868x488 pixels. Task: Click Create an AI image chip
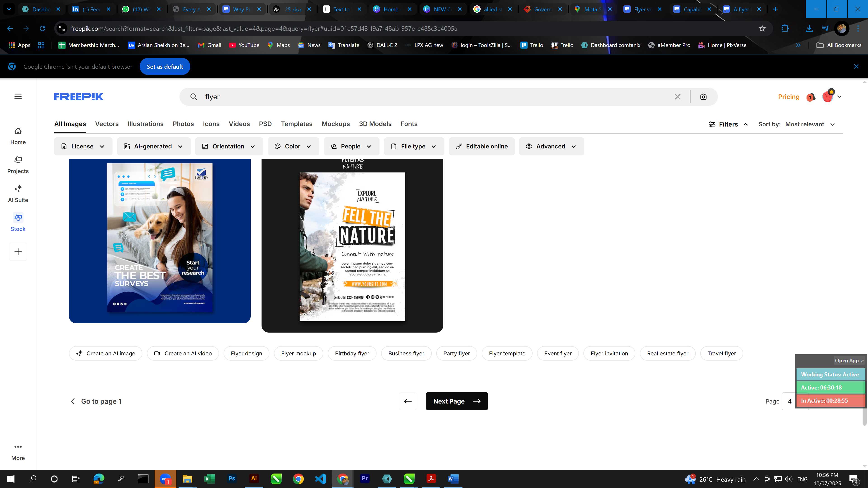click(x=106, y=354)
